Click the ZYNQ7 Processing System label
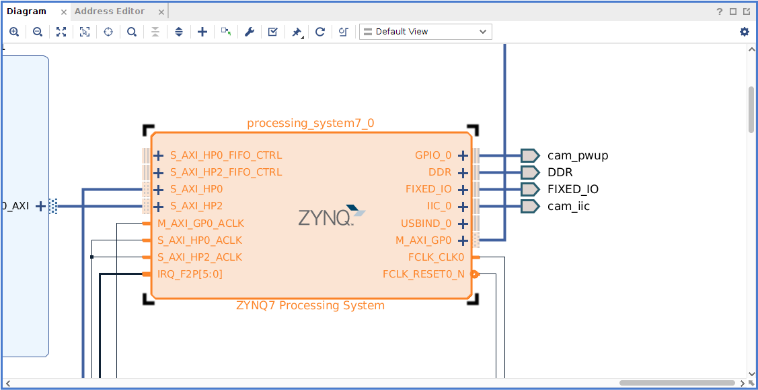Screen dimensions: 758x390 coord(310,305)
